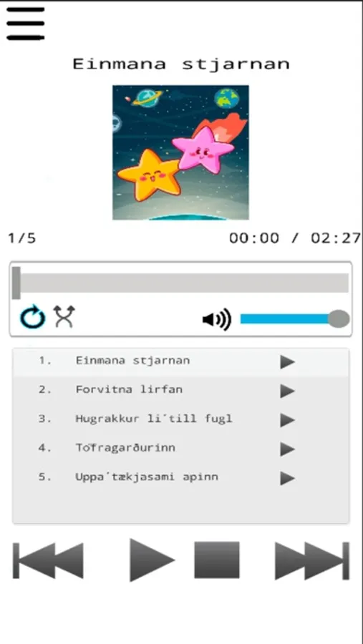Skip to the previous track
The height and width of the screenshot is (644, 363).
[x=48, y=560]
